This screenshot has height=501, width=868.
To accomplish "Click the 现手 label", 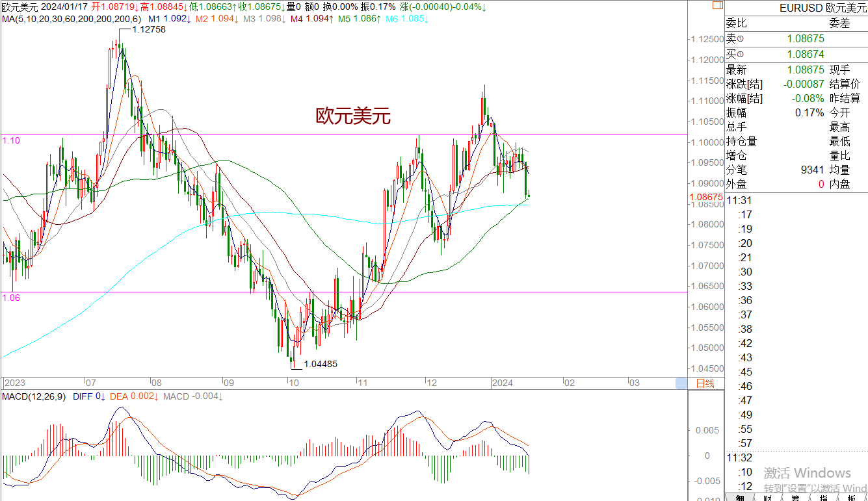I will tap(840, 70).
